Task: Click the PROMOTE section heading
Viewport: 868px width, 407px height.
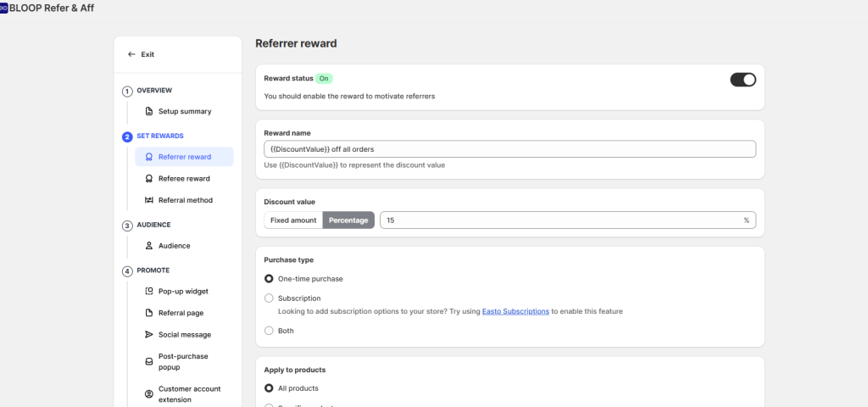Action: (153, 270)
